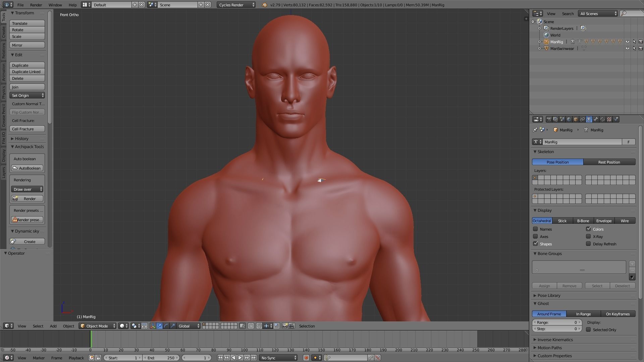Viewport: 644px width, 362px height.
Task: Enable the Names display checkbox
Action: (535, 229)
